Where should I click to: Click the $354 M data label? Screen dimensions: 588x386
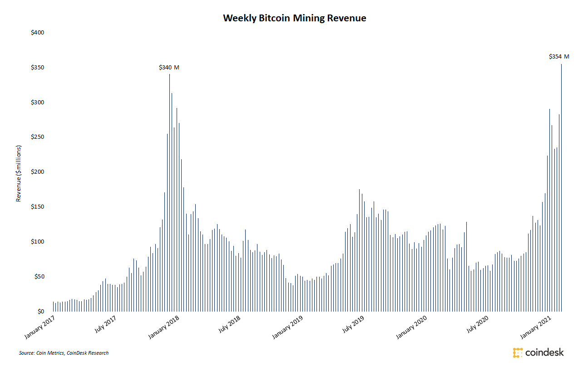point(558,57)
